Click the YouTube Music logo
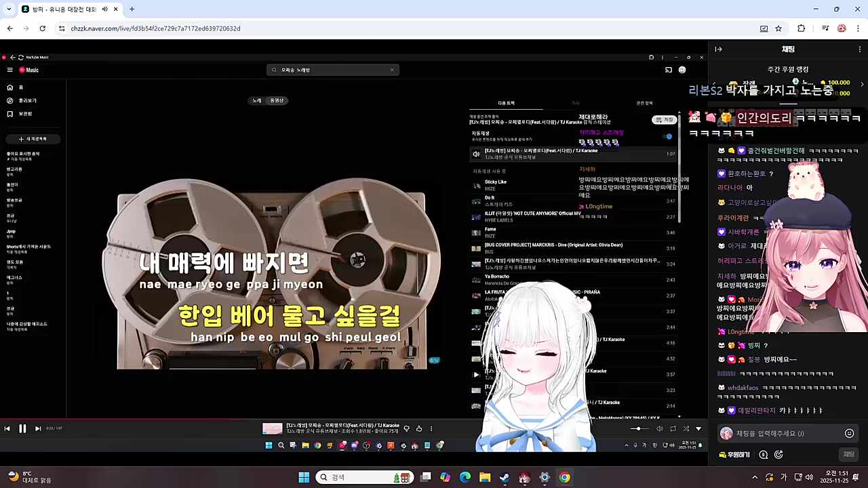This screenshot has width=868, height=488. [x=29, y=70]
